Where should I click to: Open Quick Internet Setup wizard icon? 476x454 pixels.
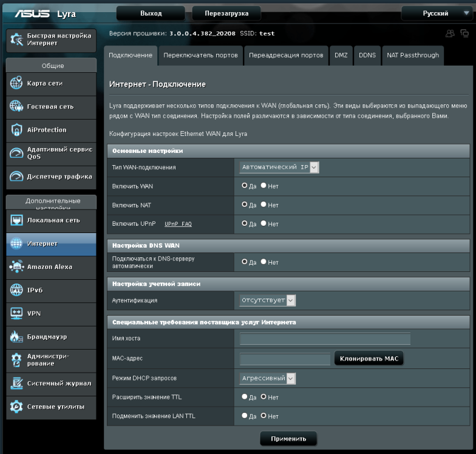(16, 40)
